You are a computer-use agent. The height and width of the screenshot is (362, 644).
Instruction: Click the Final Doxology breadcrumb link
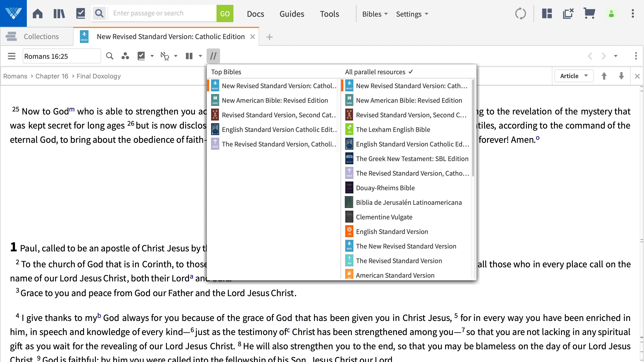coord(98,76)
